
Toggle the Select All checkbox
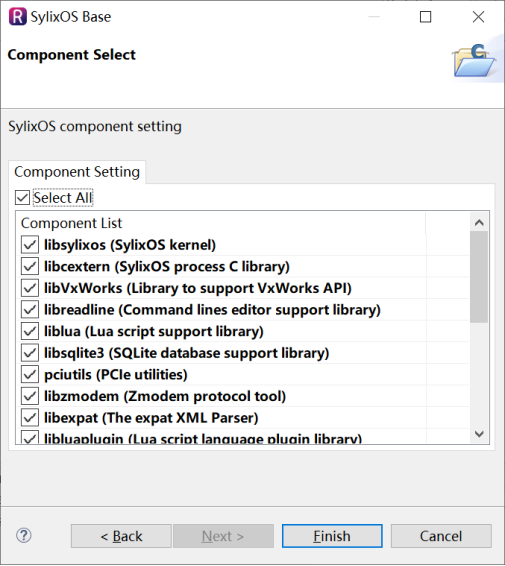[22, 198]
